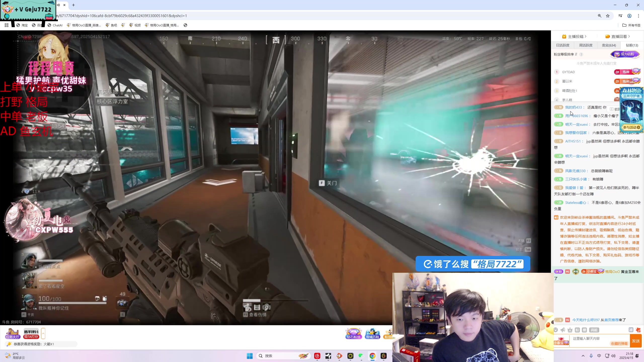Toggle 粉丝等级排序 fan level sort order
This screenshot has height=362, width=644.
pyautogui.click(x=566, y=54)
